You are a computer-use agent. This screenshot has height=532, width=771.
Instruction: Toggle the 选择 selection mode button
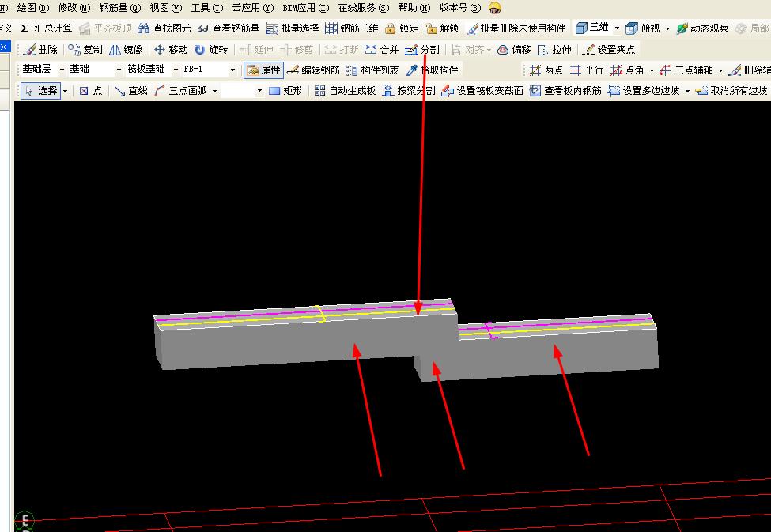(x=41, y=91)
